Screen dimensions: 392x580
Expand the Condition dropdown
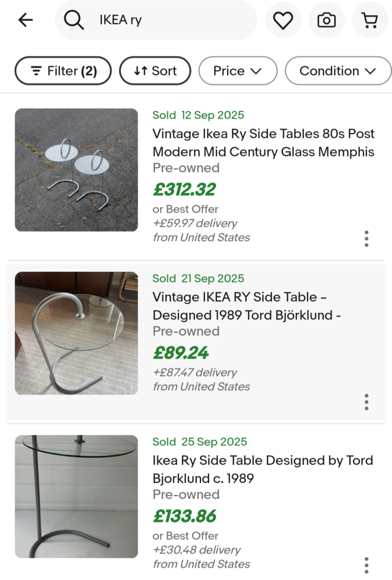point(338,71)
